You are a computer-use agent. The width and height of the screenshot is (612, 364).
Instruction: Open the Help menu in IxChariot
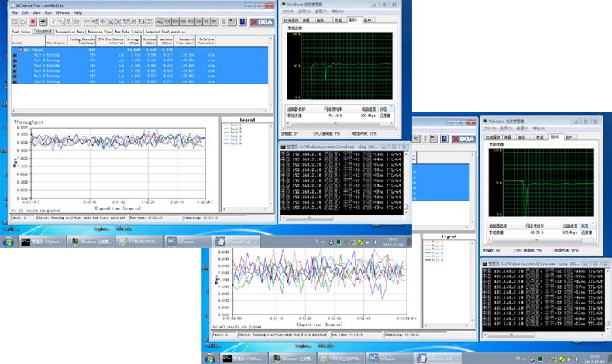point(78,12)
